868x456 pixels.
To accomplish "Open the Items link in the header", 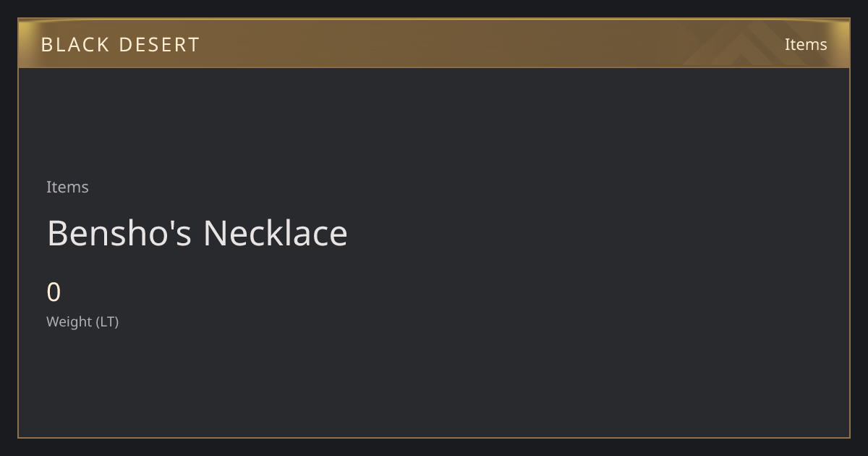I will [806, 44].
